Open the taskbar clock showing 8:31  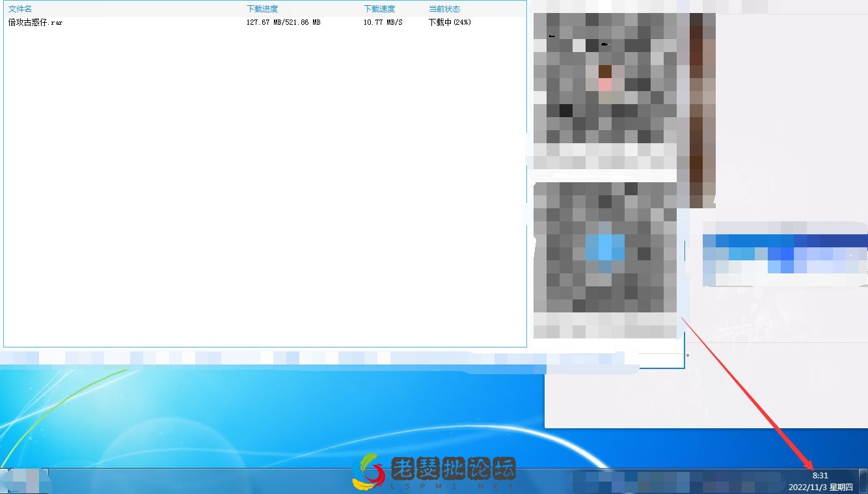[x=819, y=475]
